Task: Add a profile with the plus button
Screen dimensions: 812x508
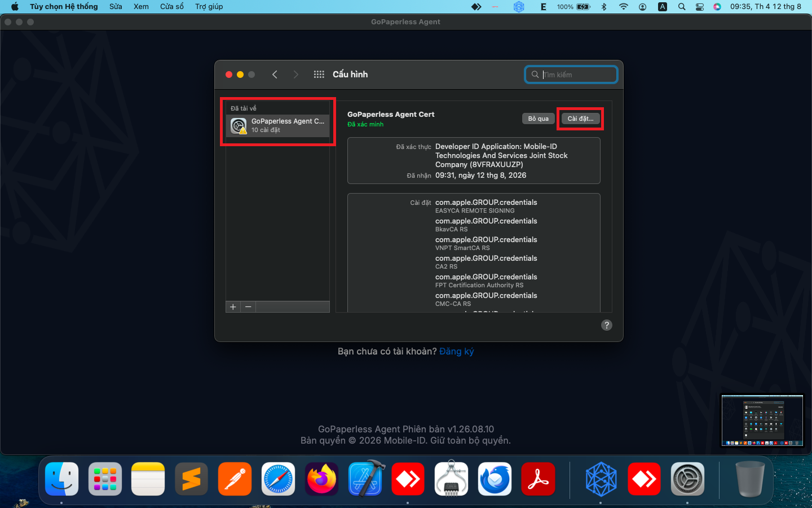Action: point(233,307)
